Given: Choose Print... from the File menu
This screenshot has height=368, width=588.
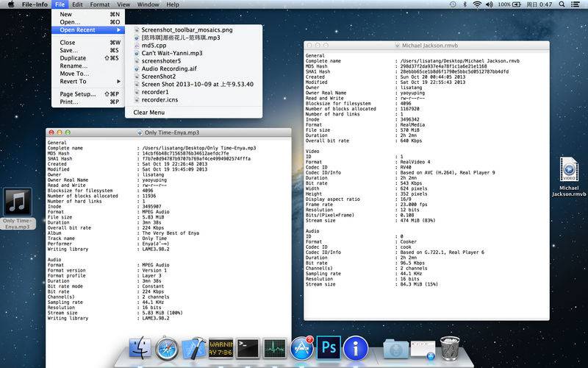Looking at the screenshot, I should (88, 102).
